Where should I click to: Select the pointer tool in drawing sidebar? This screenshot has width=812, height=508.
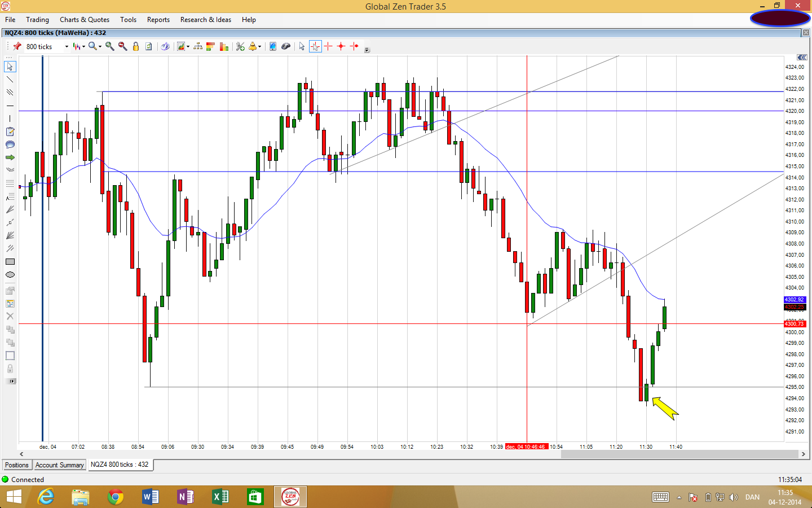10,67
